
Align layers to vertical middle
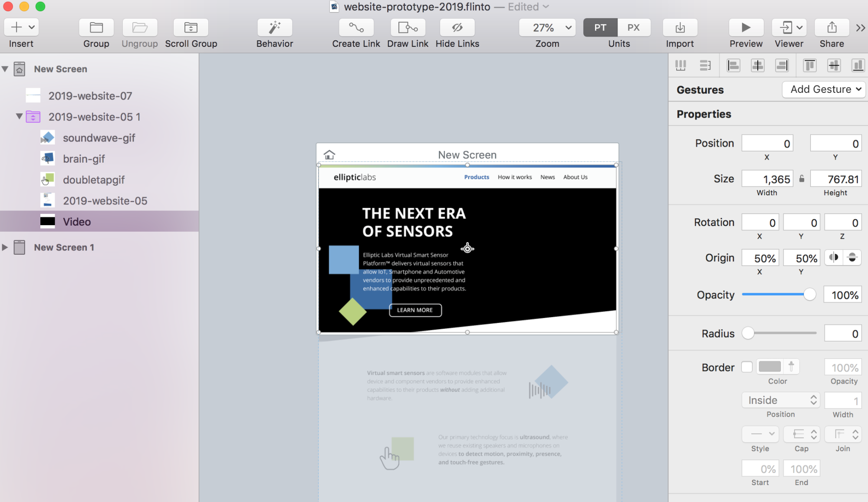834,66
